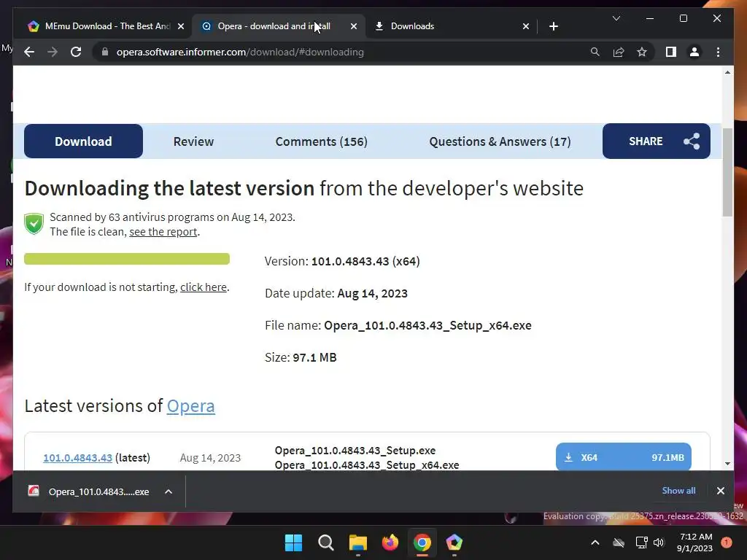Open a new browser tab
This screenshot has height=560, width=747.
pos(554,26)
